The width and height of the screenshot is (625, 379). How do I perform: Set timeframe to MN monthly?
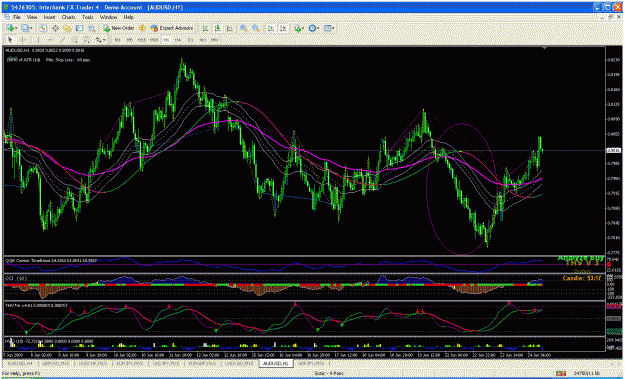click(x=214, y=40)
